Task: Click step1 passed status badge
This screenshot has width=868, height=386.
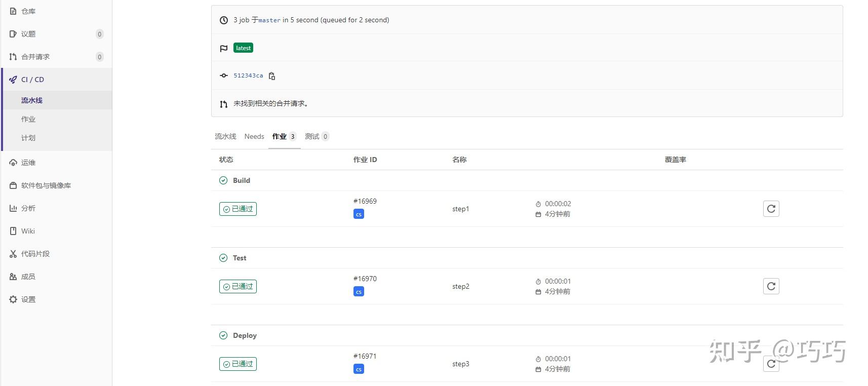Action: (x=238, y=209)
